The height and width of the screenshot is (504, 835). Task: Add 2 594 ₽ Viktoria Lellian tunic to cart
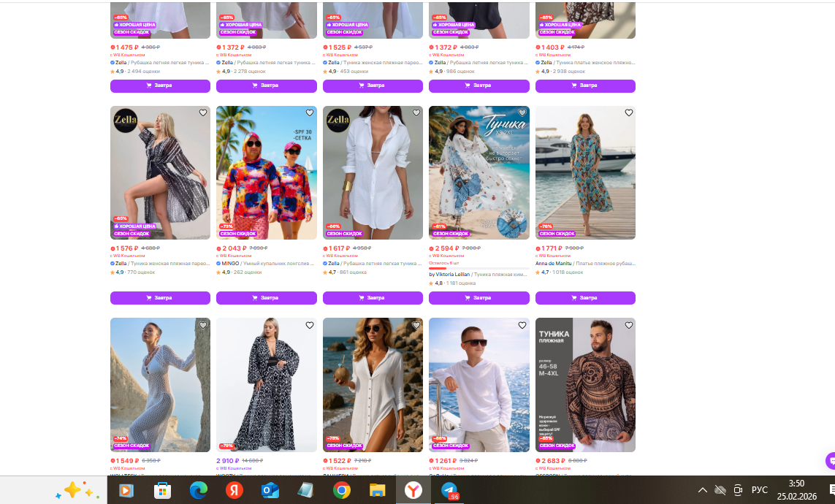(x=478, y=298)
